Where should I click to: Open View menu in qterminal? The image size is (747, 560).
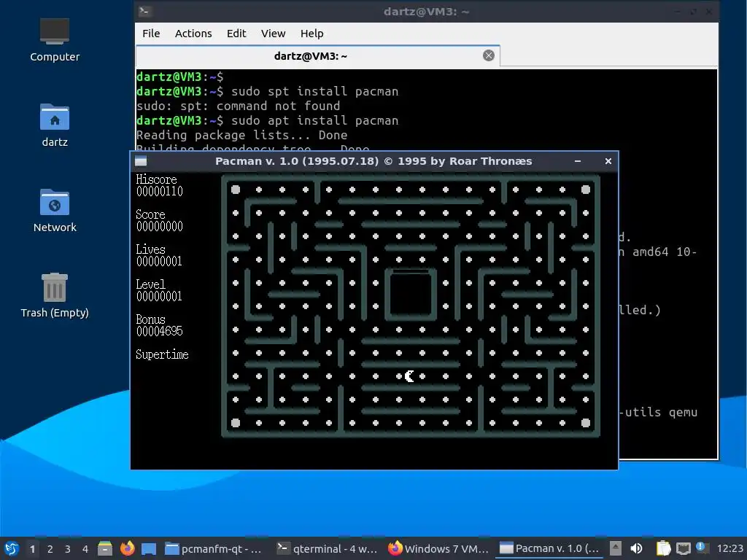tap(273, 34)
